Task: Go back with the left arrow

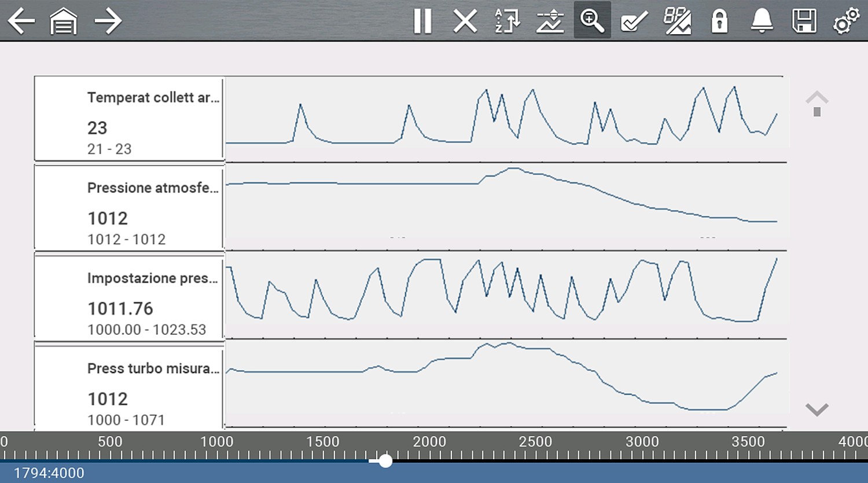Action: pos(21,21)
